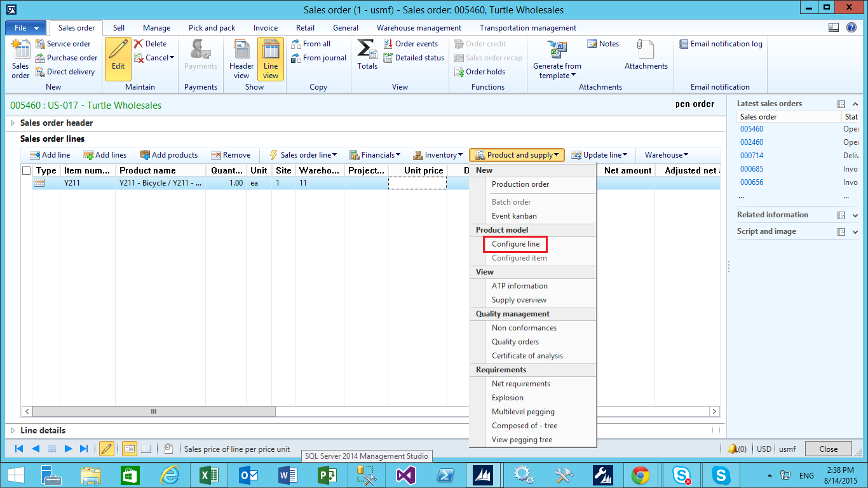Select Configure line menu item
The height and width of the screenshot is (488, 868).
[x=515, y=244]
